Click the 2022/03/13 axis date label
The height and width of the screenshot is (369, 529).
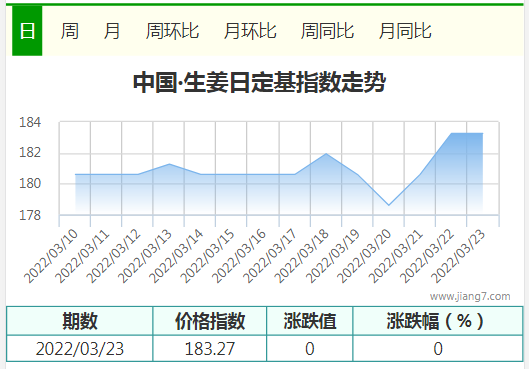click(x=145, y=256)
